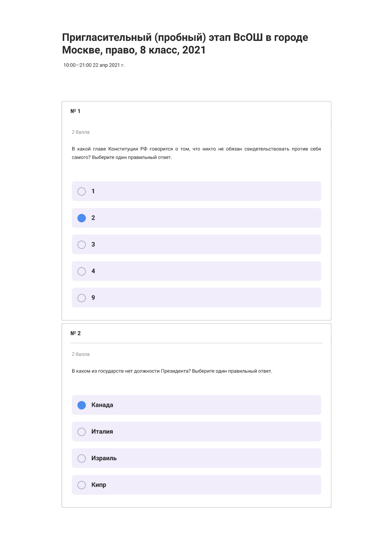
Task: Click the № 1 question header
Action: pos(75,111)
